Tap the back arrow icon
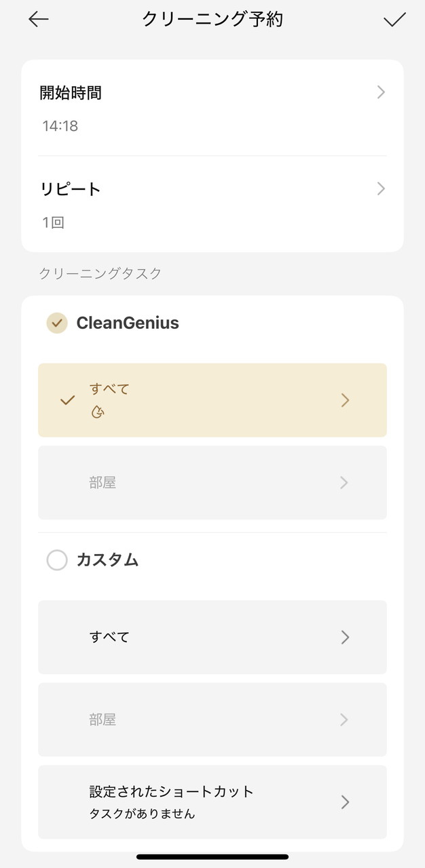 pyautogui.click(x=39, y=20)
